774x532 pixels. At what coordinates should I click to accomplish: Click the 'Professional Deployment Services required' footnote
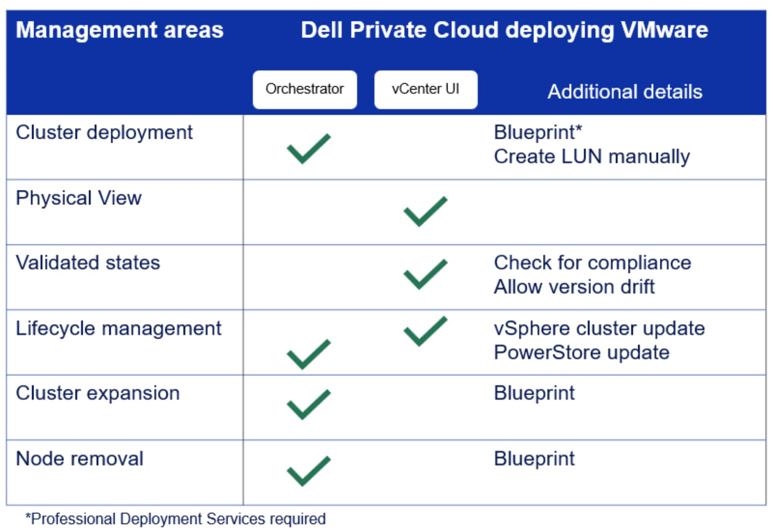click(176, 519)
